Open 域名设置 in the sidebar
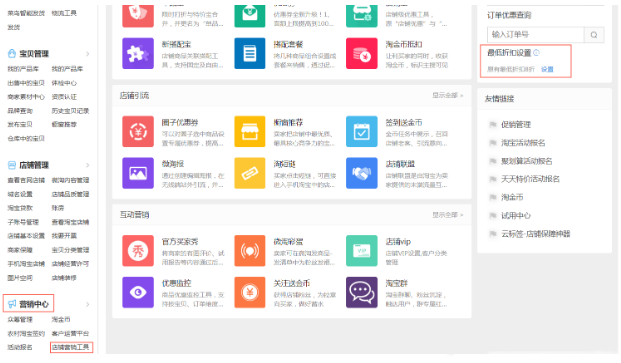The width and height of the screenshot is (621, 363). point(20,194)
